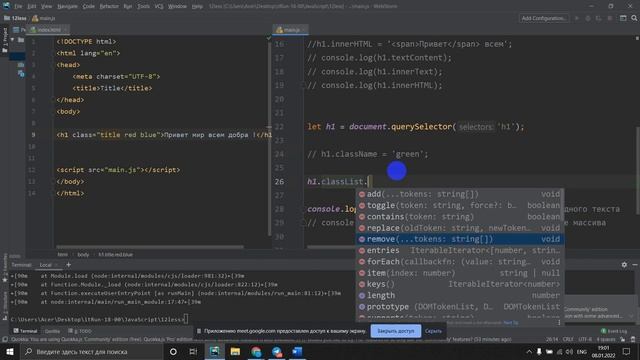The height and width of the screenshot is (360, 640).
Task: Toggle the Project side tool window
Action: pos(4,41)
